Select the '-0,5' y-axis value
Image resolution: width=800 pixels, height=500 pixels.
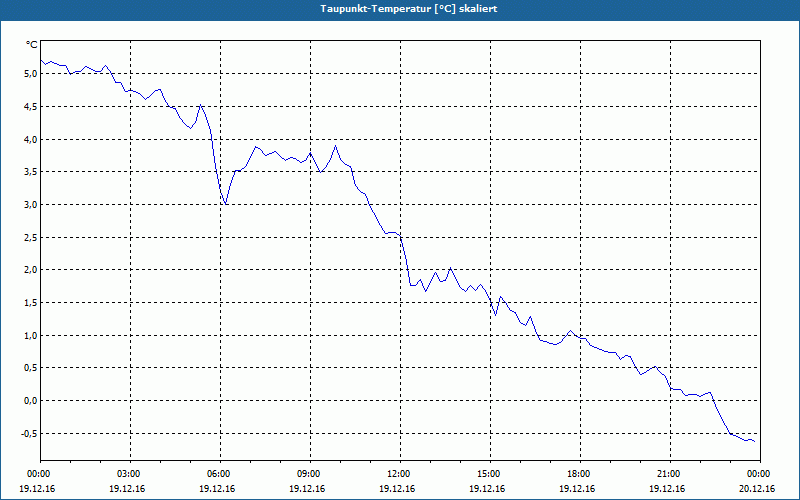(x=29, y=433)
